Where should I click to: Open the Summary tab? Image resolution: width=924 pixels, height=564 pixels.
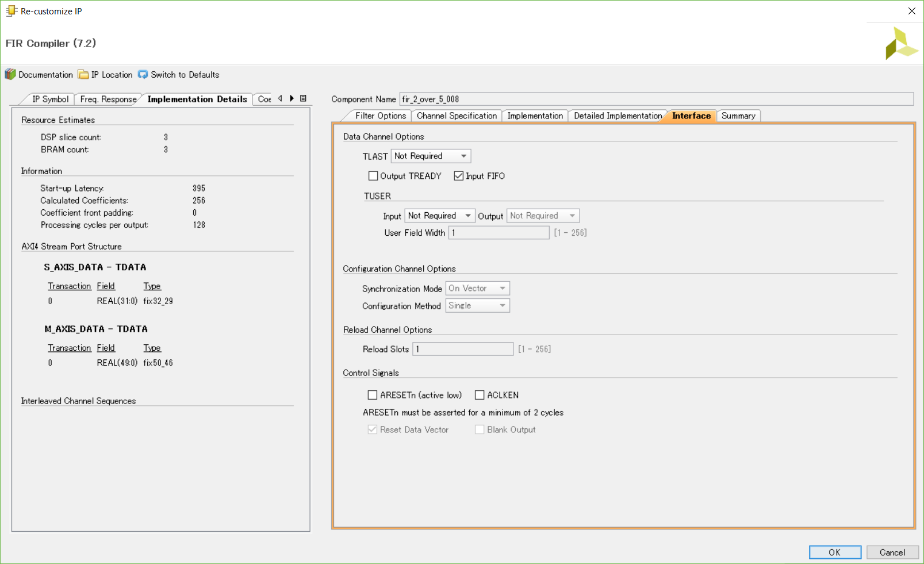click(738, 116)
